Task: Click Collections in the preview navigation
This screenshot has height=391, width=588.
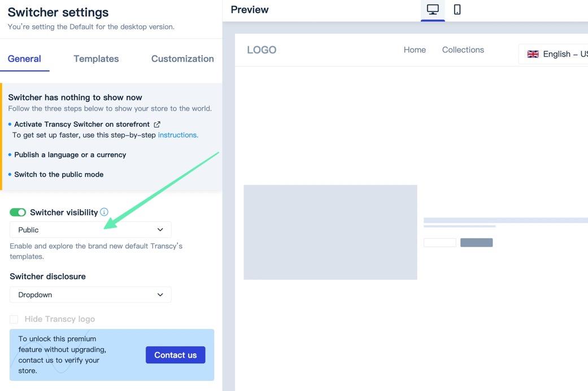Action: 463,50
